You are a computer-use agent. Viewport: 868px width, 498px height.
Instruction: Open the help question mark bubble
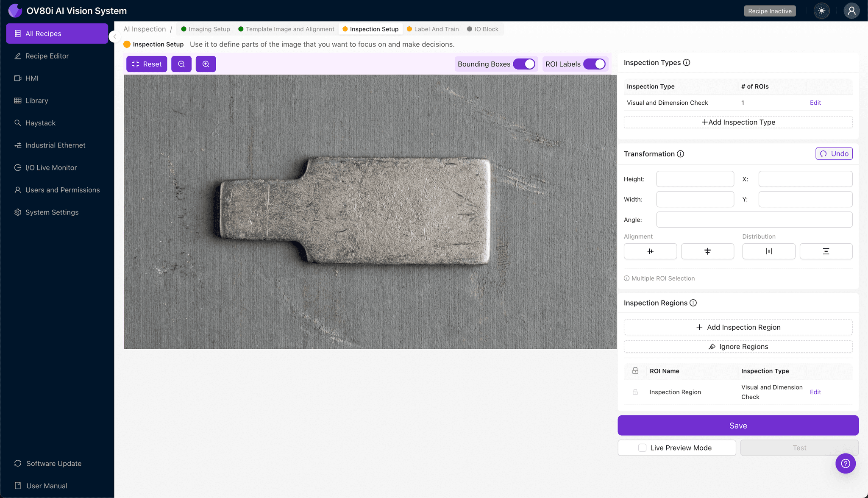(x=845, y=463)
